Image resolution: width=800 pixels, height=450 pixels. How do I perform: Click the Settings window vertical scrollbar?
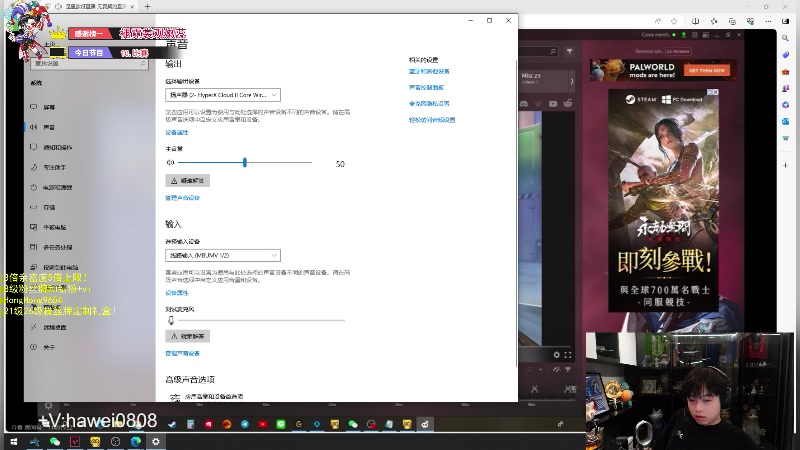(x=516, y=212)
